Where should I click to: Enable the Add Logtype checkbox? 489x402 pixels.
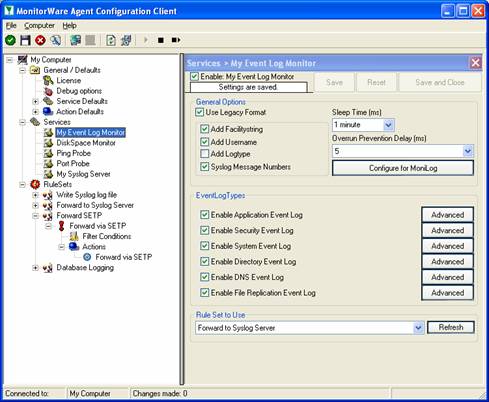pos(204,154)
